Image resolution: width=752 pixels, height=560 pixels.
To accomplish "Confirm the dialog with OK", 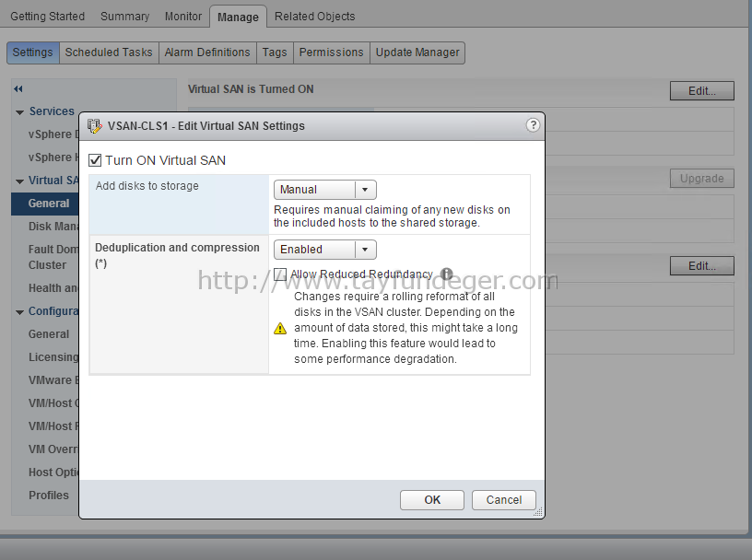I will [x=432, y=500].
